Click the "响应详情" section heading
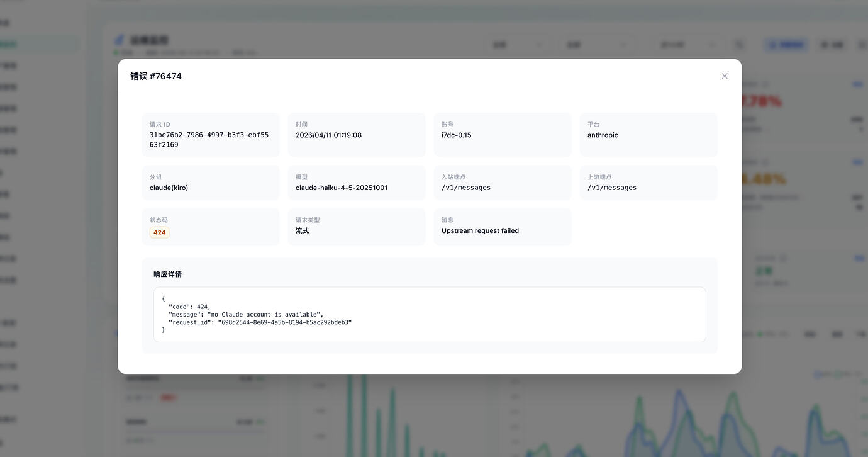Viewport: 868px width, 457px height. click(168, 274)
